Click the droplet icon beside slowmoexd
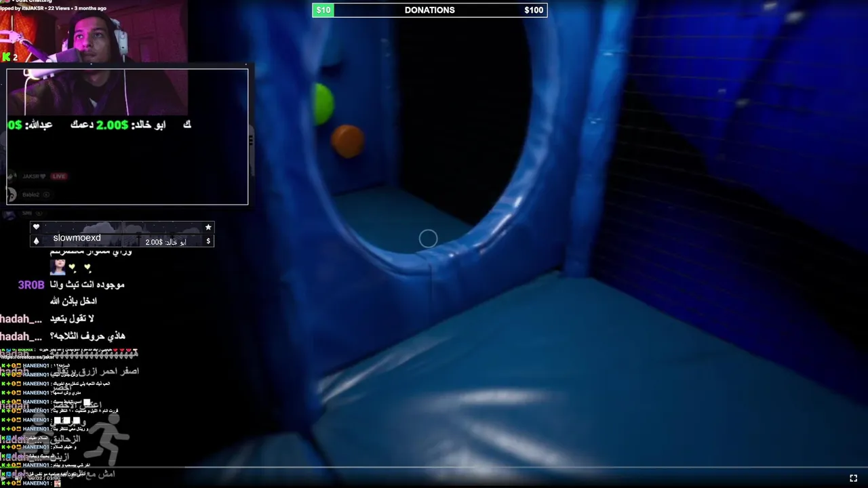This screenshot has height=488, width=868. 36,241
